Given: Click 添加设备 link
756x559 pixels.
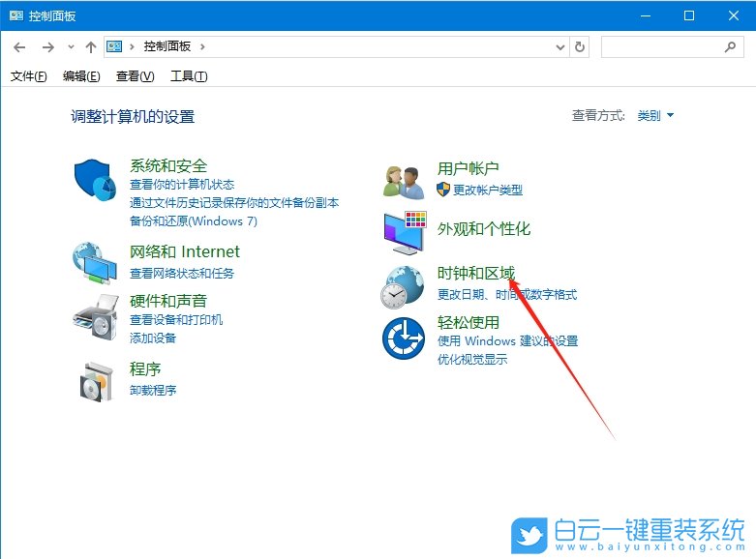Looking at the screenshot, I should 153,338.
